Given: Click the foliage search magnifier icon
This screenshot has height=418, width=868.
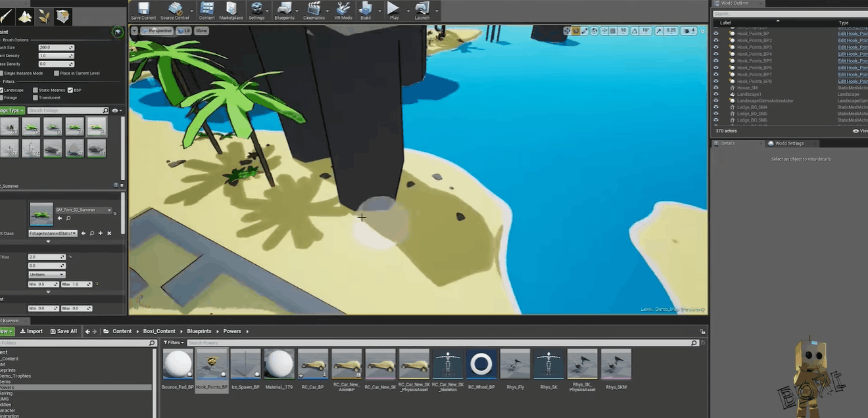Looking at the screenshot, I should point(105,110).
